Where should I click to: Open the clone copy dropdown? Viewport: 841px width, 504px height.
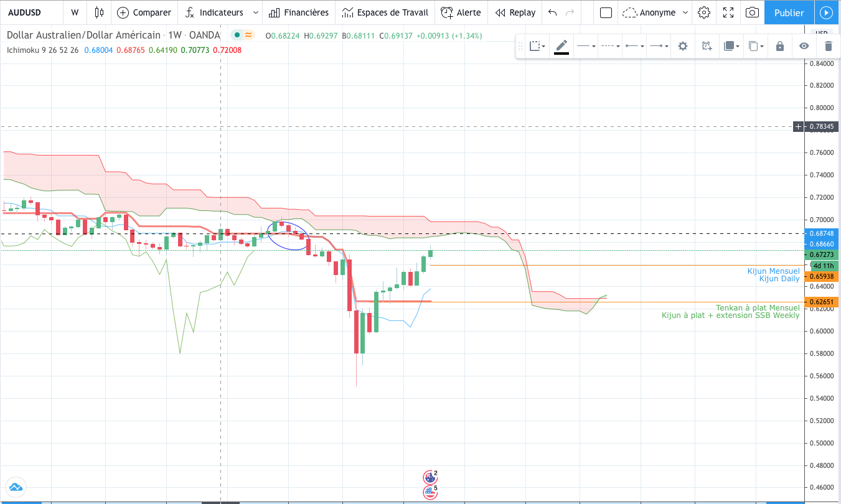(755, 46)
